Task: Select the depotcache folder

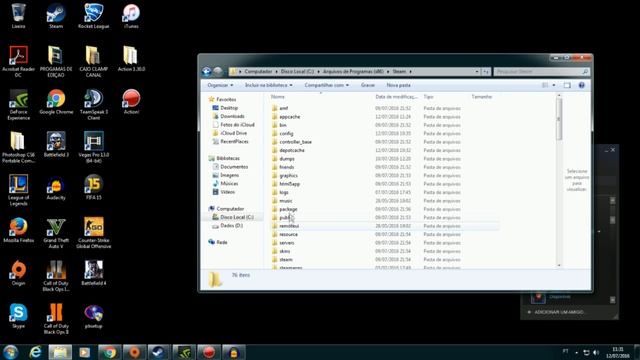Action: [x=292, y=150]
